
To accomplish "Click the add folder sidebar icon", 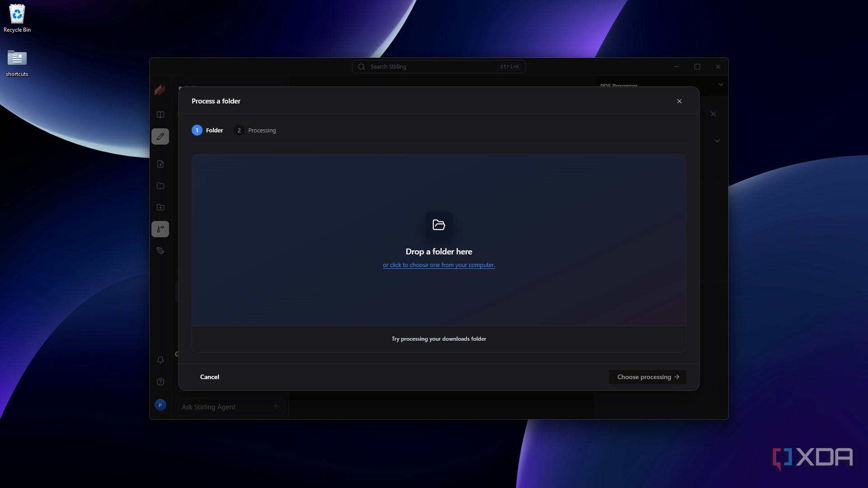I will (x=160, y=207).
